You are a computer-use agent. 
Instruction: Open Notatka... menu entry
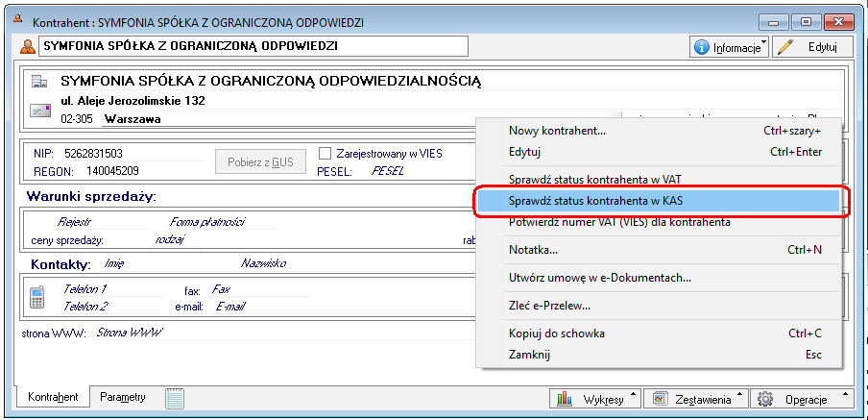tap(659, 250)
